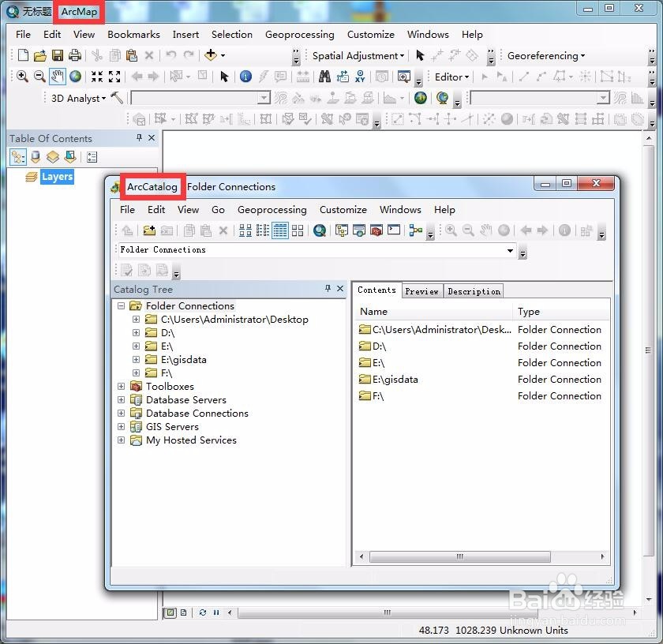Click the Add Data icon in ArcMap

click(211, 55)
